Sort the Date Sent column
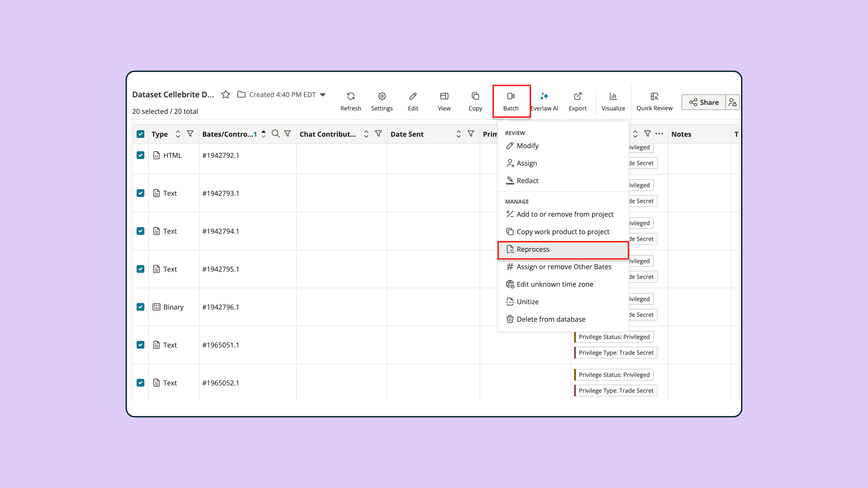Viewport: 868px width, 488px height. tap(458, 134)
